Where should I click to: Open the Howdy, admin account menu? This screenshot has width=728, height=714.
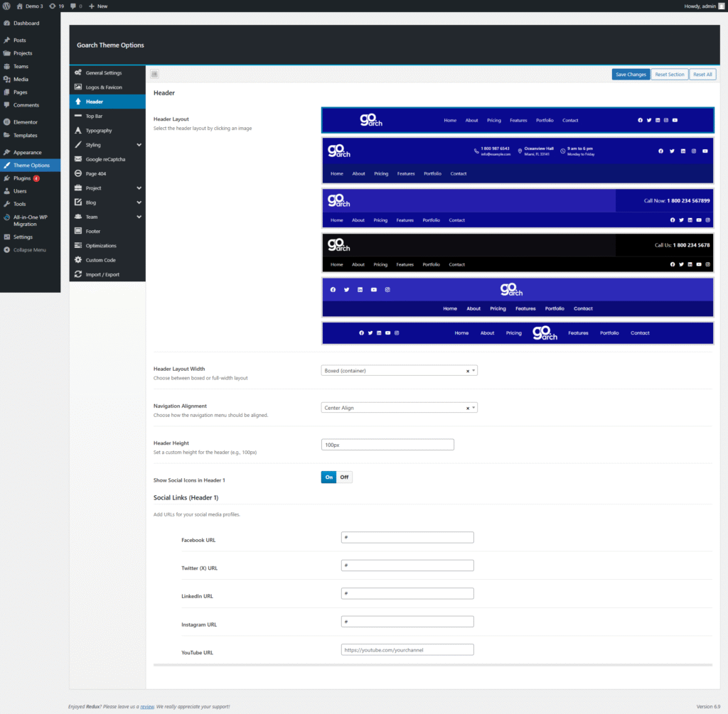(703, 6)
